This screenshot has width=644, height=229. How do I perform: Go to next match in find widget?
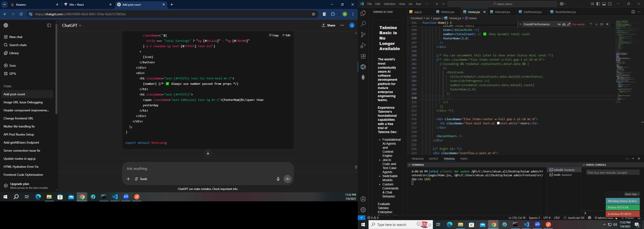click(x=596, y=24)
